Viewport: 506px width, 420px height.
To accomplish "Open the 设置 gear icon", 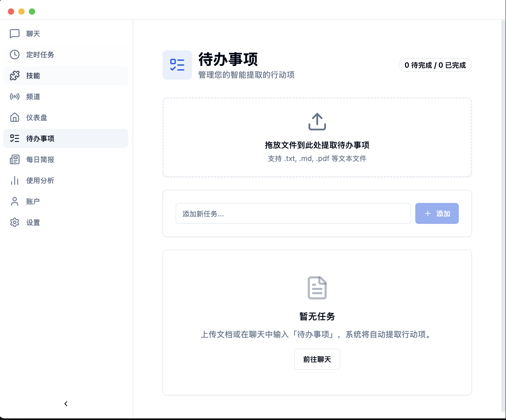I will point(14,222).
